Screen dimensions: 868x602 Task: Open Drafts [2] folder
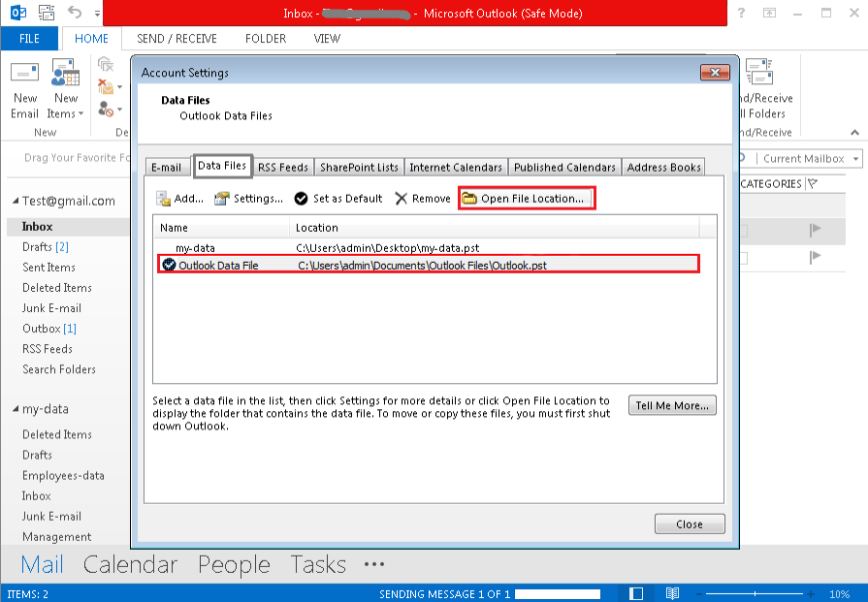click(x=46, y=247)
